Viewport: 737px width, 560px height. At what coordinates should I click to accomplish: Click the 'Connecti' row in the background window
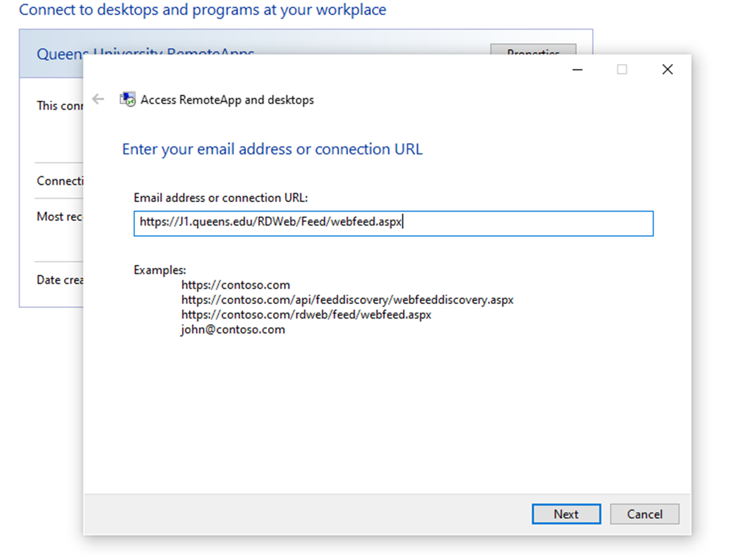60,181
